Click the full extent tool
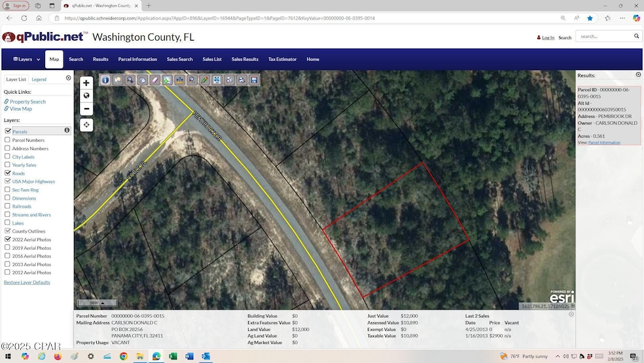 pos(217,80)
